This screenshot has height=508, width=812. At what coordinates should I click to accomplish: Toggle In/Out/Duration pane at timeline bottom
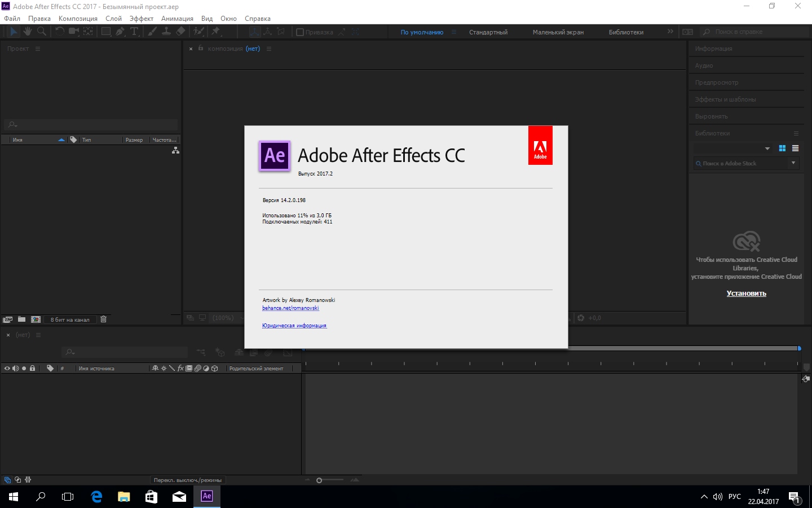(28, 480)
